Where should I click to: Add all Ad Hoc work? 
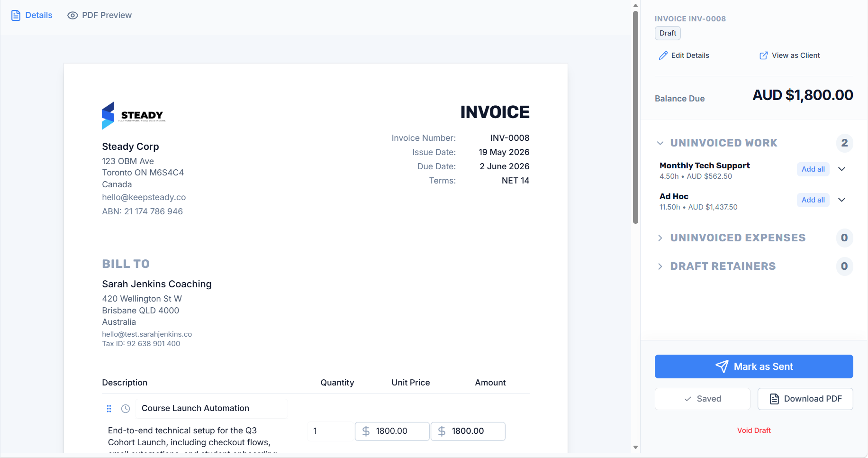coord(813,200)
